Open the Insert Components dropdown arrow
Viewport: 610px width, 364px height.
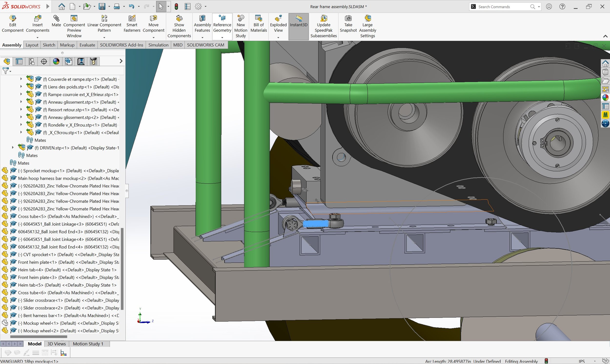pos(38,38)
